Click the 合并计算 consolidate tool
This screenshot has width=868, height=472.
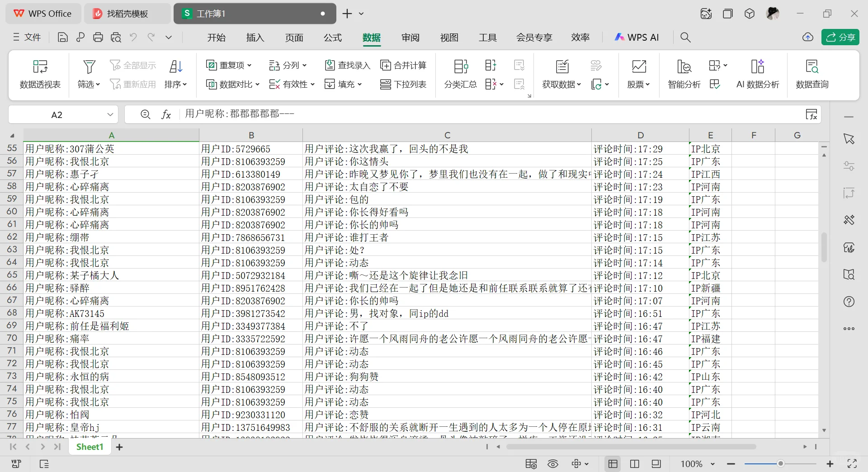pos(403,65)
